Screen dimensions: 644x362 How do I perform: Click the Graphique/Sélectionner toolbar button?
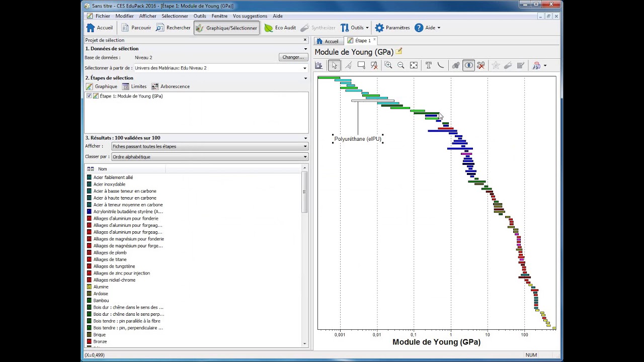pos(226,28)
